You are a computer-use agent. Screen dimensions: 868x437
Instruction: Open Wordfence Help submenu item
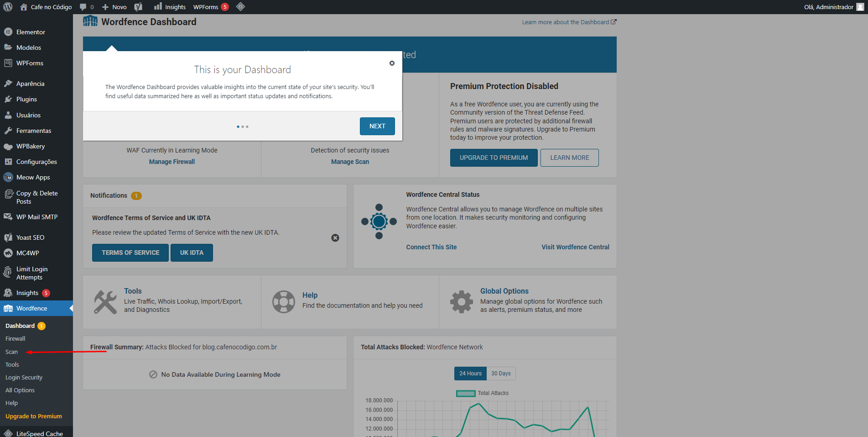coord(12,403)
